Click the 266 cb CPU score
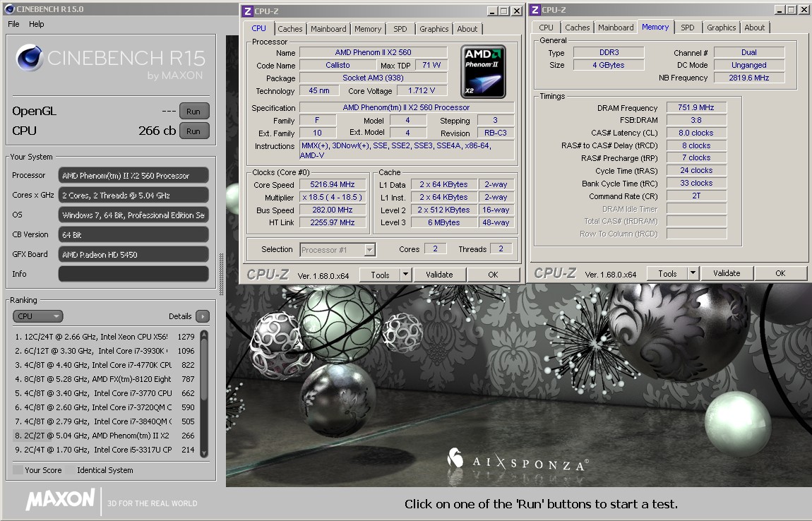 pyautogui.click(x=157, y=131)
